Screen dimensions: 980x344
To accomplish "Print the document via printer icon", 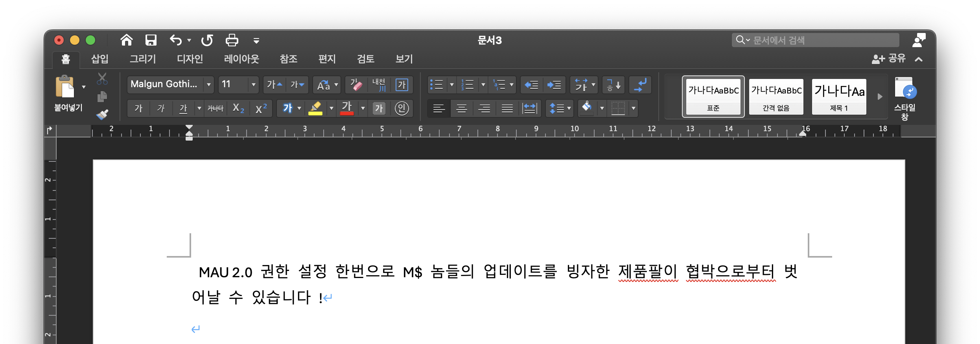I will (232, 40).
